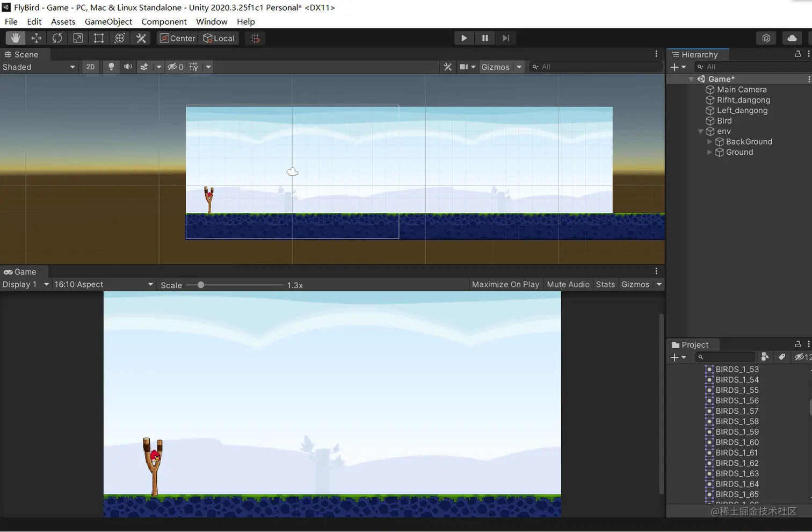The width and height of the screenshot is (812, 532).
Task: Search by type in Project panel
Action: [x=765, y=357]
